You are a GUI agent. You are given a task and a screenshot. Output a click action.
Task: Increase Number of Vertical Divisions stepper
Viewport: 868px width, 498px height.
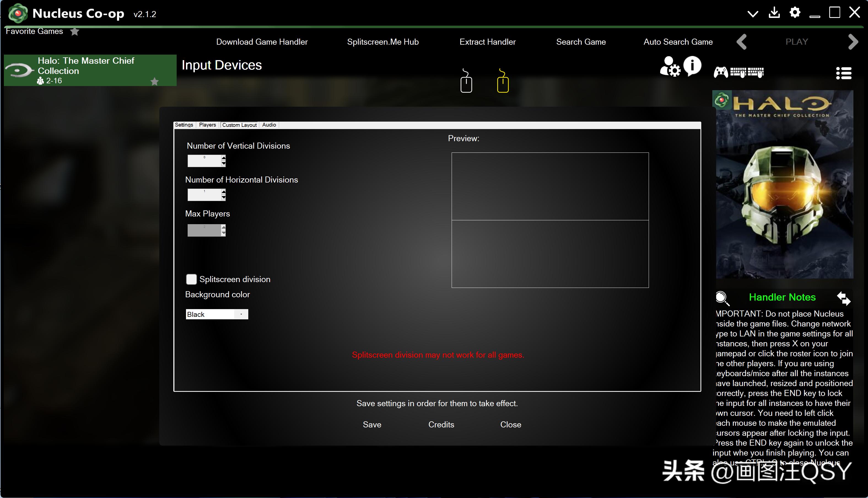pos(223,157)
